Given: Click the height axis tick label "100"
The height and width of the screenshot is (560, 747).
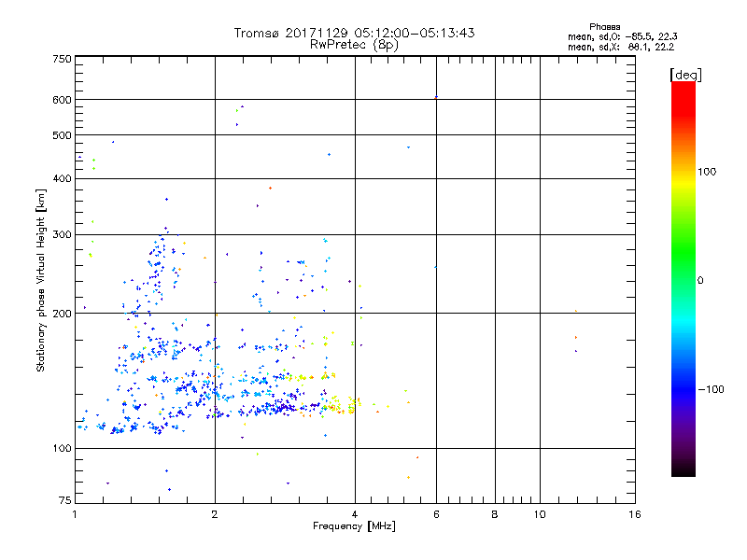Looking at the screenshot, I should coord(62,448).
